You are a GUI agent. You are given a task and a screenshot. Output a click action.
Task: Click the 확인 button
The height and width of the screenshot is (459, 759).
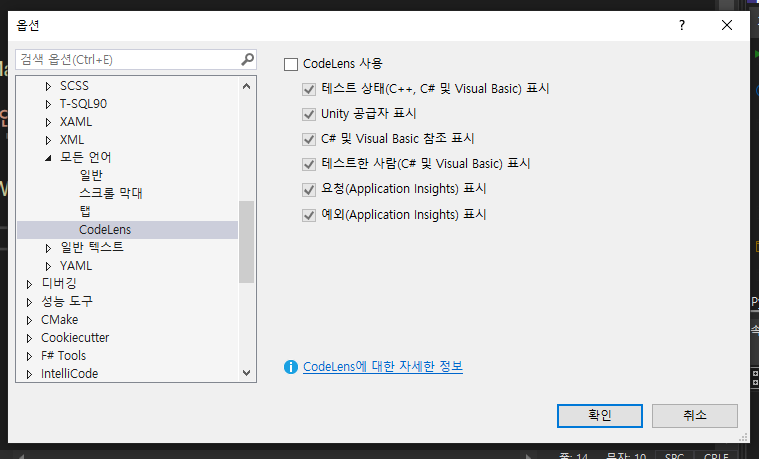(x=600, y=416)
